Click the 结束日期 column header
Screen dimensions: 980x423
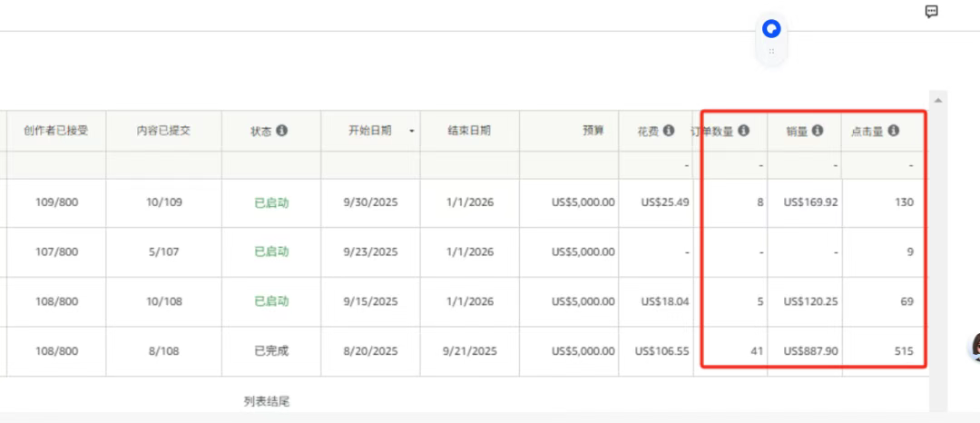coord(469,131)
